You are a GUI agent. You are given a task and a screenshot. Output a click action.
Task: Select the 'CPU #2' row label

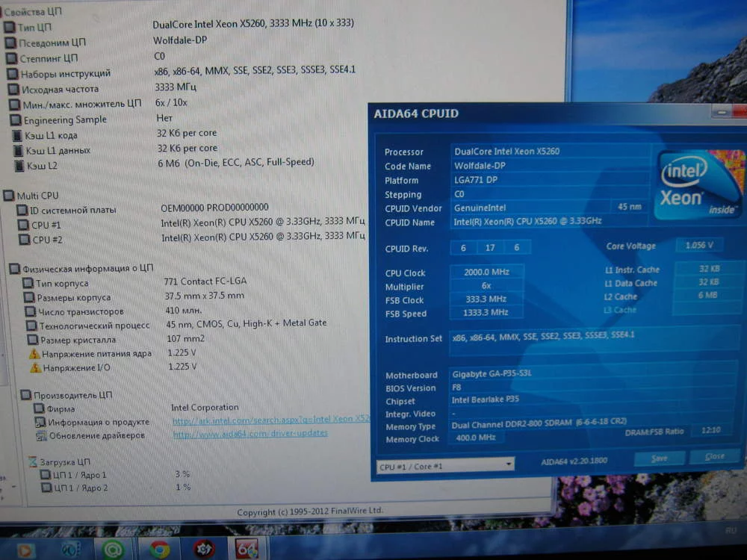pos(47,240)
